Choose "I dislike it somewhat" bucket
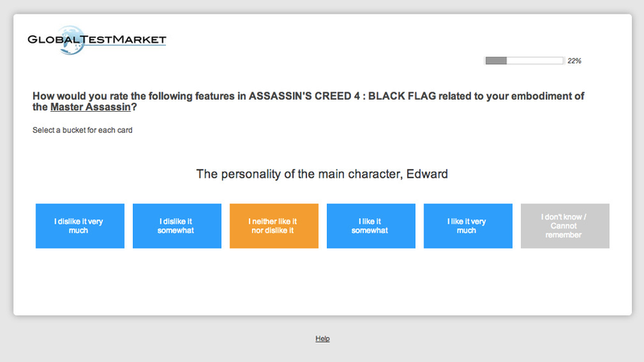The height and width of the screenshot is (362, 644). pyautogui.click(x=177, y=226)
